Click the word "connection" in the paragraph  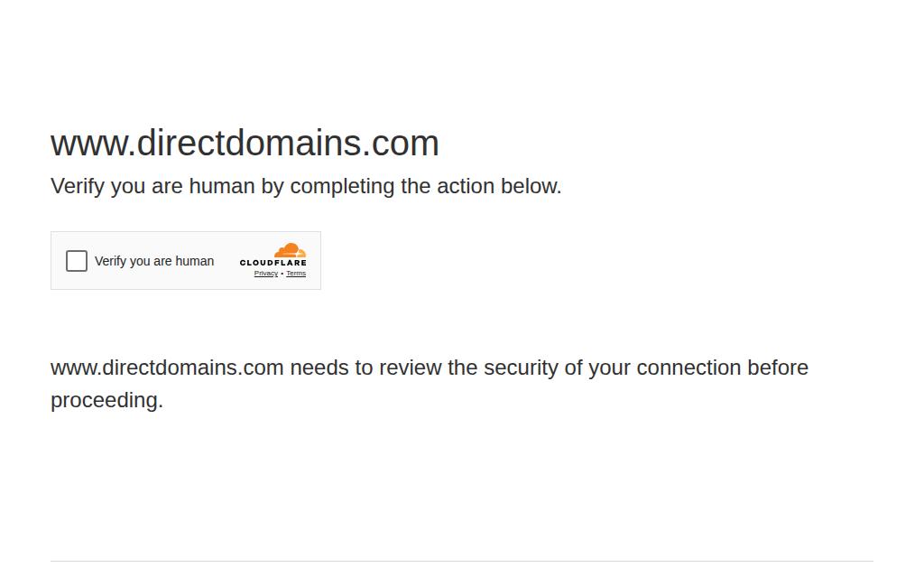pyautogui.click(x=688, y=368)
